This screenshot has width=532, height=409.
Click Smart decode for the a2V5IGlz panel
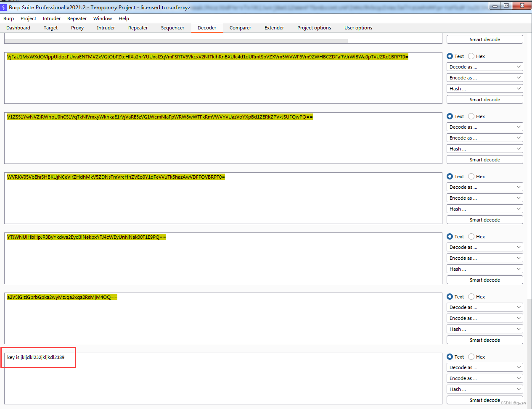485,340
